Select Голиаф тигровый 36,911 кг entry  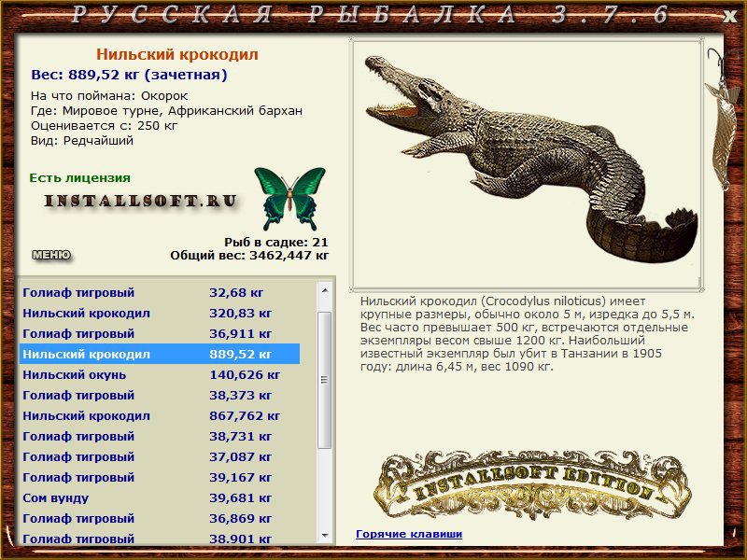pos(159,334)
